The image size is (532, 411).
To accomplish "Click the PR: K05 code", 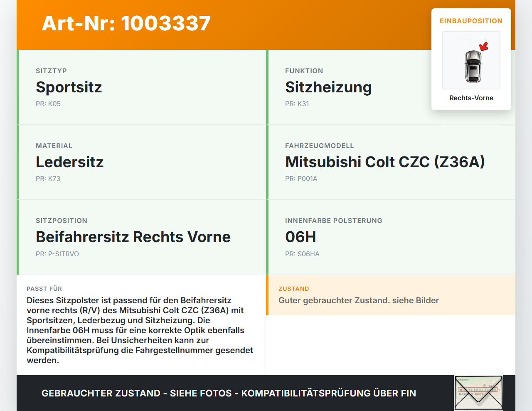I will (x=48, y=104).
